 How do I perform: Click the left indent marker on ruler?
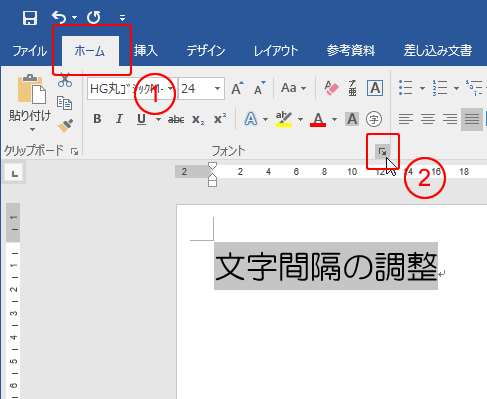click(213, 183)
